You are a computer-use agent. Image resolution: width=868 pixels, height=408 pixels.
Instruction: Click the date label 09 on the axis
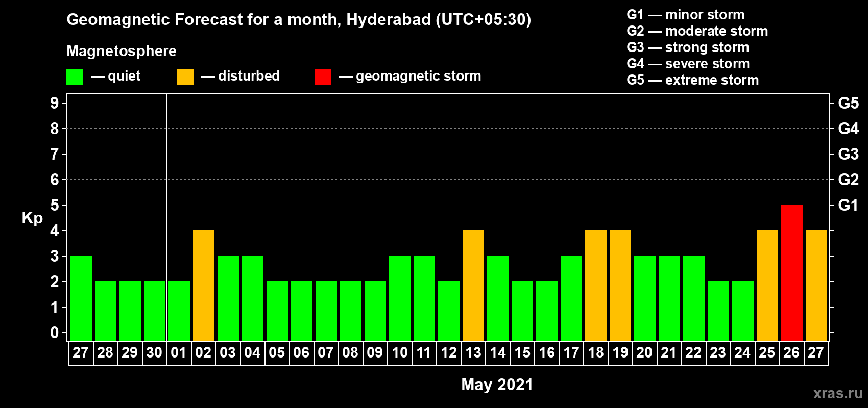tap(375, 353)
